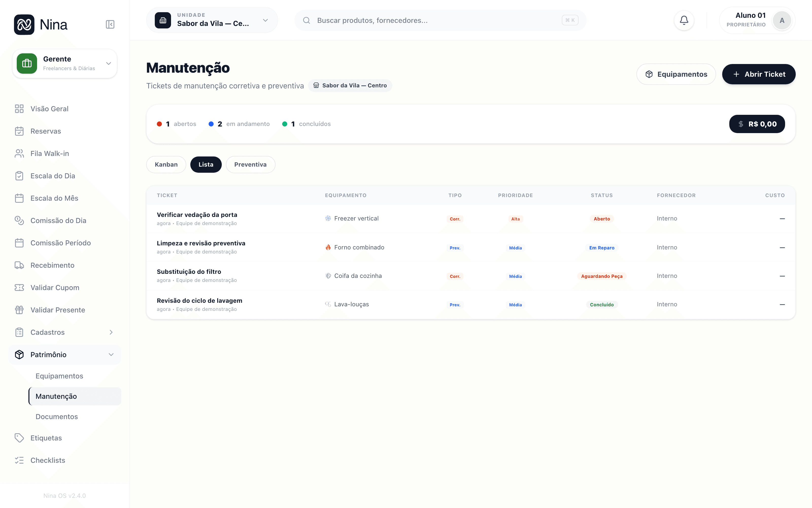The width and height of the screenshot is (812, 508).
Task: Click the Nina logo icon
Action: [24, 25]
